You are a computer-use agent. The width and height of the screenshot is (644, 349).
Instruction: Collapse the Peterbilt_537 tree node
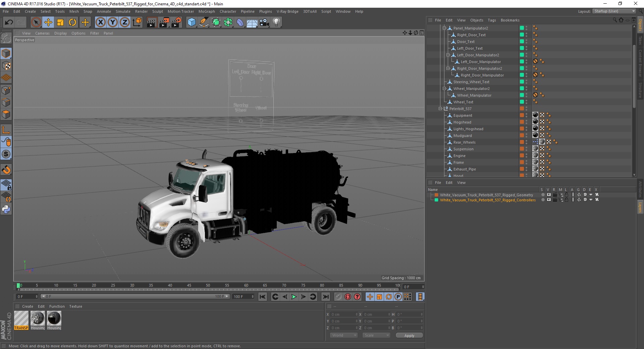[440, 109]
